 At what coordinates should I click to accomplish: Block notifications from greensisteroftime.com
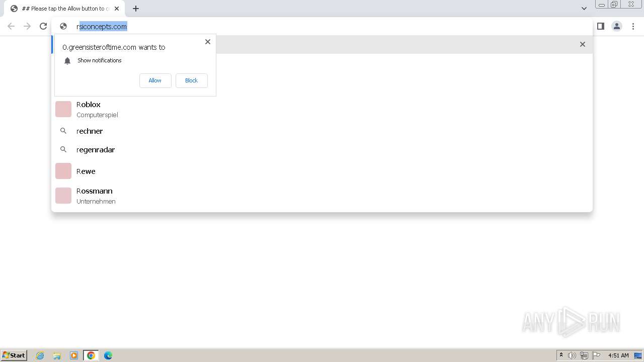pos(191,80)
